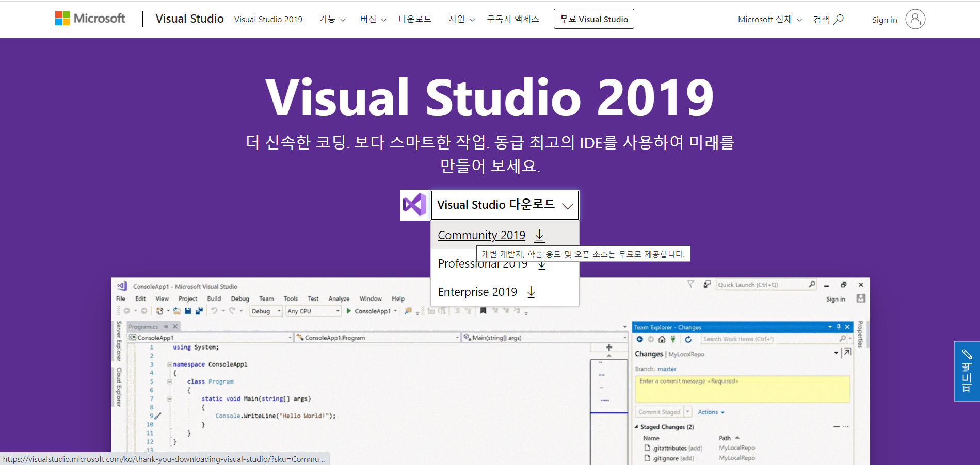Select Enterprise 2019 in the download list
Image resolution: width=980 pixels, height=465 pixels.
[477, 292]
